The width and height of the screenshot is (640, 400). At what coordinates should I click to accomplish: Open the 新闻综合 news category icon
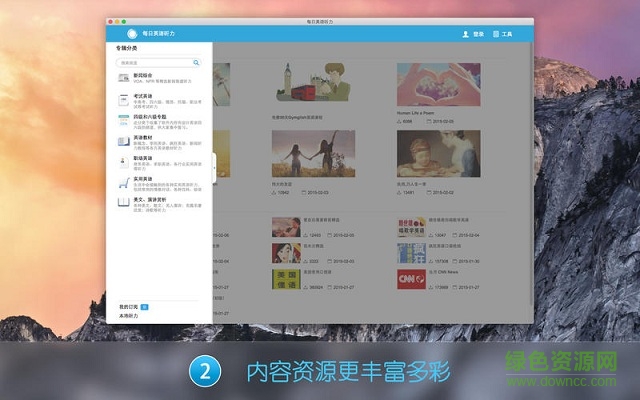click(x=124, y=78)
